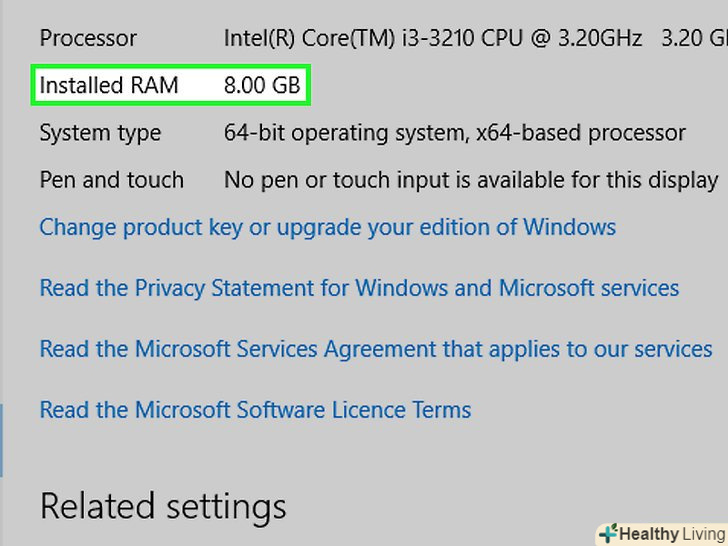Open Microsoft Software Licence Terms link
The image size is (728, 546).
pos(255,409)
